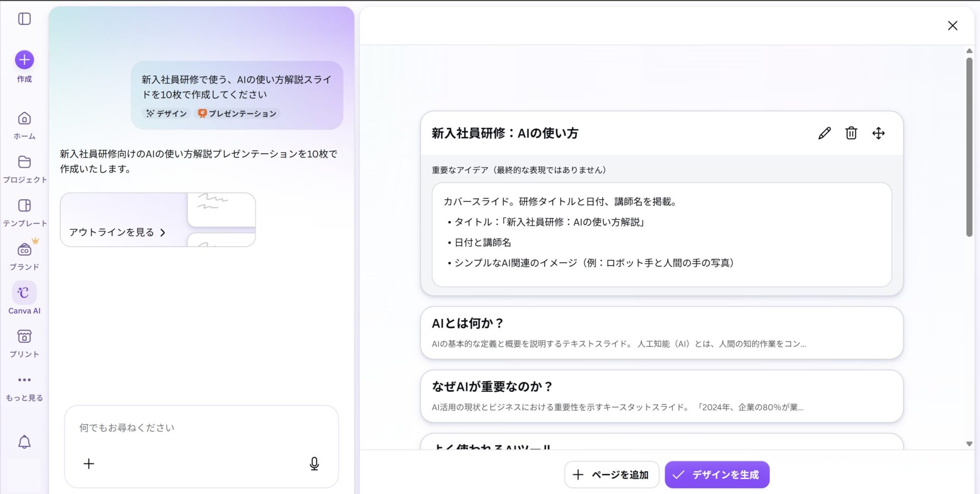
Task: Click the microphone voice input icon
Action: 314,463
